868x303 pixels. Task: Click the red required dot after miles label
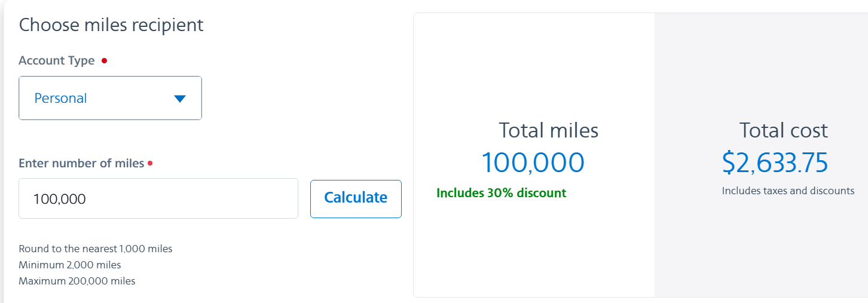[150, 163]
